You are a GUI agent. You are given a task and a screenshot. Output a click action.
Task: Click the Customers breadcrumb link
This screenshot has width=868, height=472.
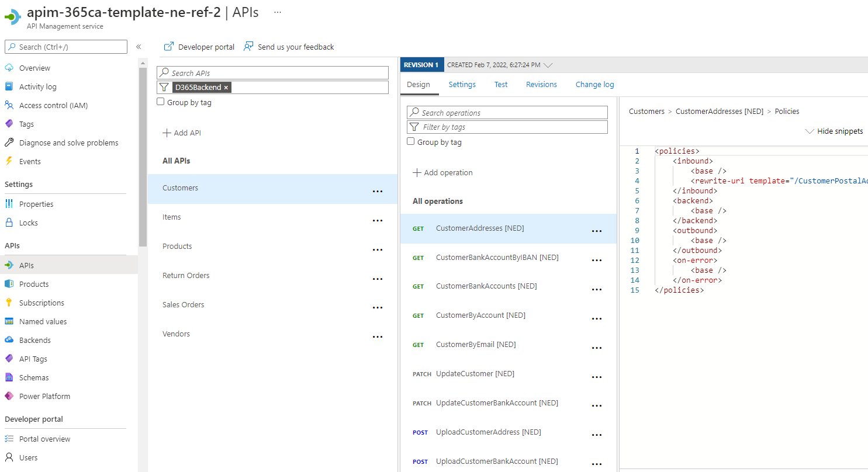[x=646, y=112]
